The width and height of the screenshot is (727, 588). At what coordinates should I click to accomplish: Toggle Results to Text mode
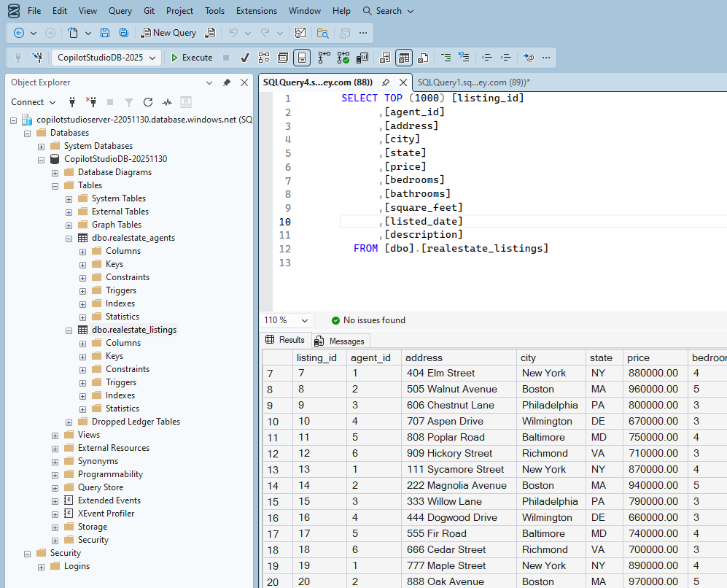pos(385,58)
